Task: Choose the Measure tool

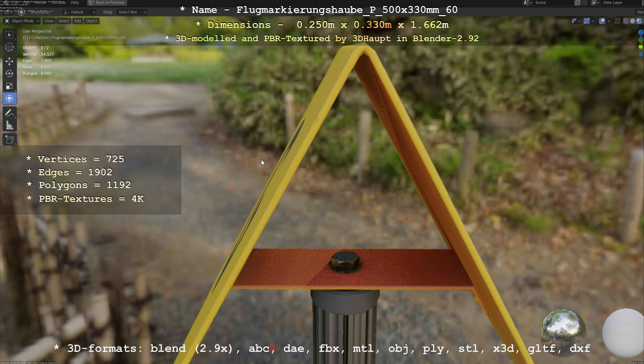Action: (x=9, y=126)
